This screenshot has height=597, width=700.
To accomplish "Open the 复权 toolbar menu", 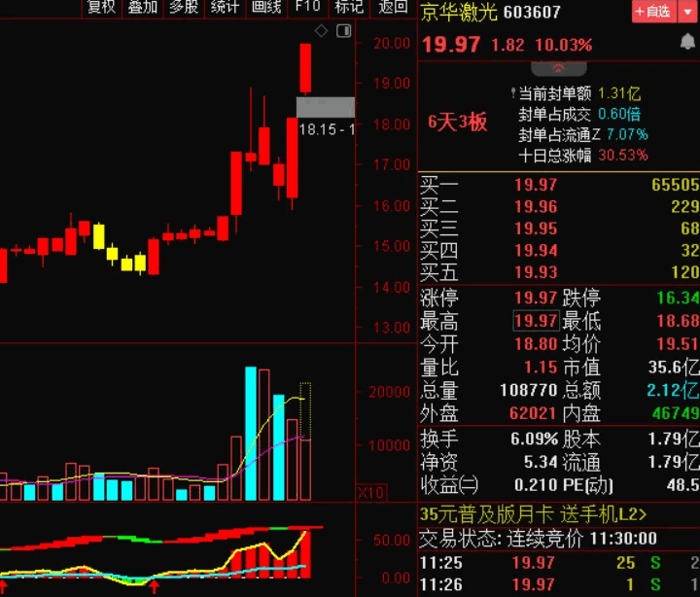I will coord(101,7).
